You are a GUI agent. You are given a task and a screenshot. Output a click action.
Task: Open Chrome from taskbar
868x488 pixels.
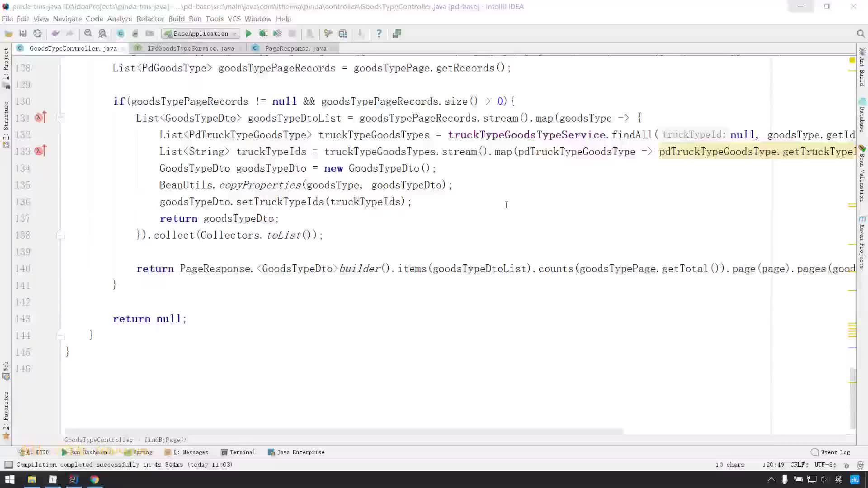pos(94,479)
